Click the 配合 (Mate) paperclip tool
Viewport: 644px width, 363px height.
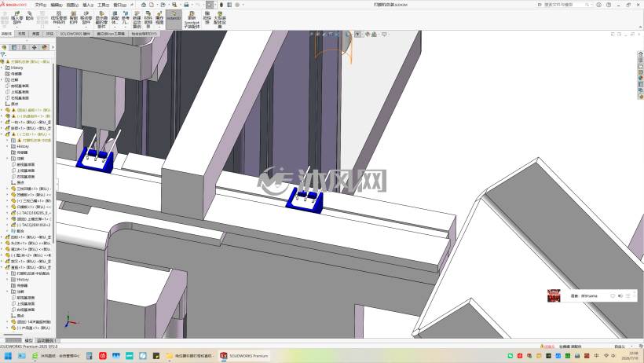30,16
